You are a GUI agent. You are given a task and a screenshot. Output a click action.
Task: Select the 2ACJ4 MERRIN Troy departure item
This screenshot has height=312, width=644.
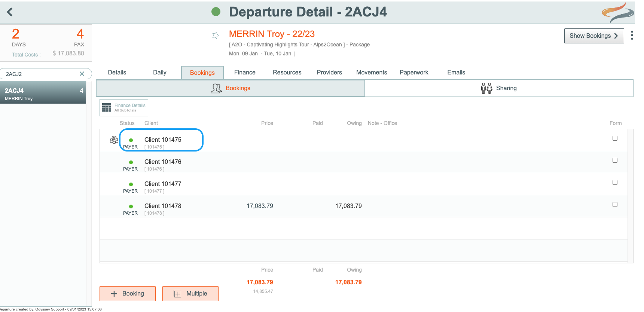tap(43, 93)
